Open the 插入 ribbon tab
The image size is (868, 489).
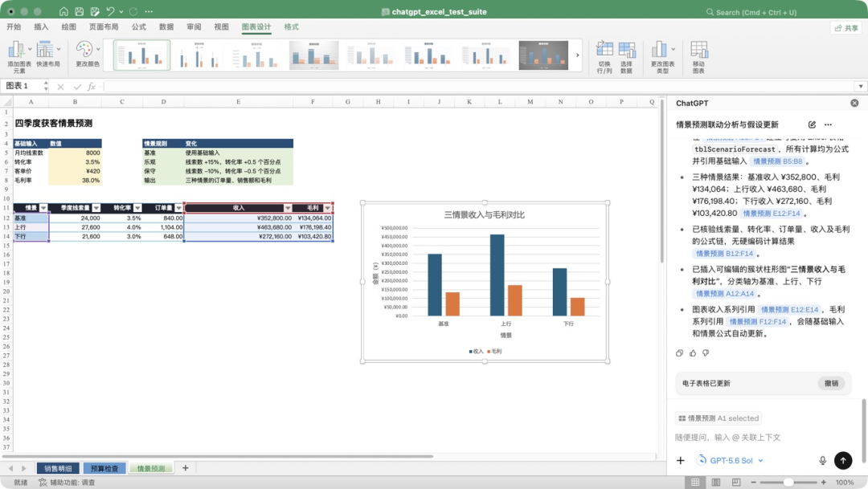pos(41,26)
